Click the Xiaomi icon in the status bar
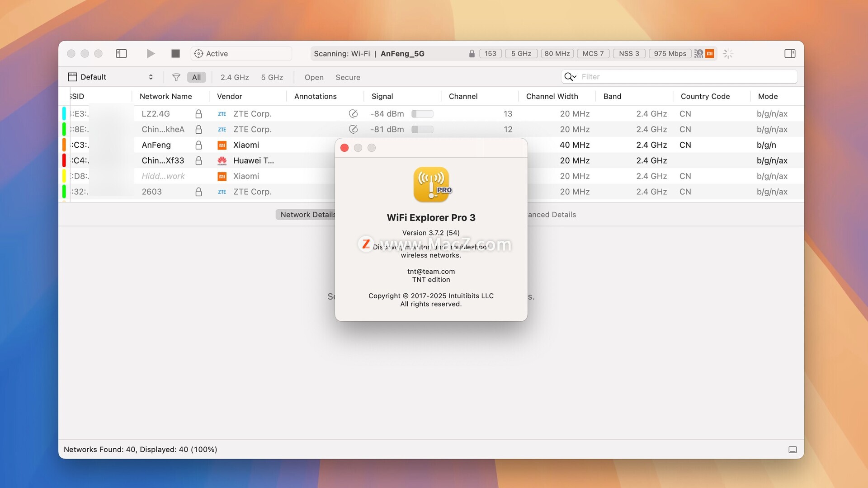 click(x=710, y=53)
